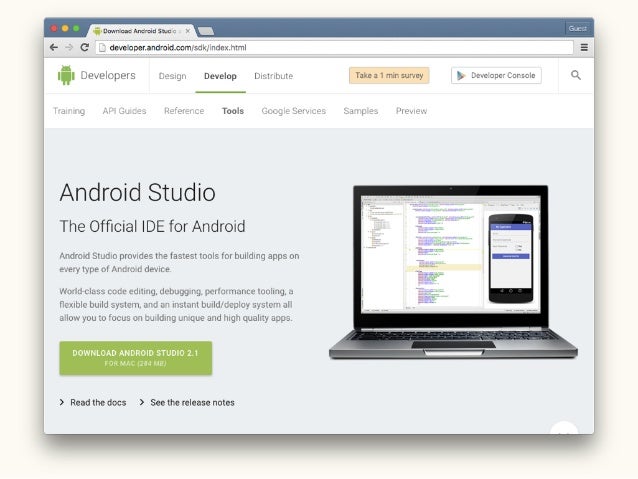Click the browser forward arrow
Screen dimensions: 638x479
coord(69,47)
